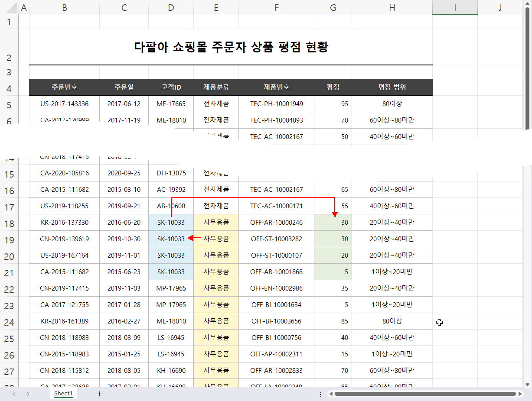Viewport: 532px width, 401px height.
Task: Select the '평점 범위' header cell
Action: pos(392,87)
